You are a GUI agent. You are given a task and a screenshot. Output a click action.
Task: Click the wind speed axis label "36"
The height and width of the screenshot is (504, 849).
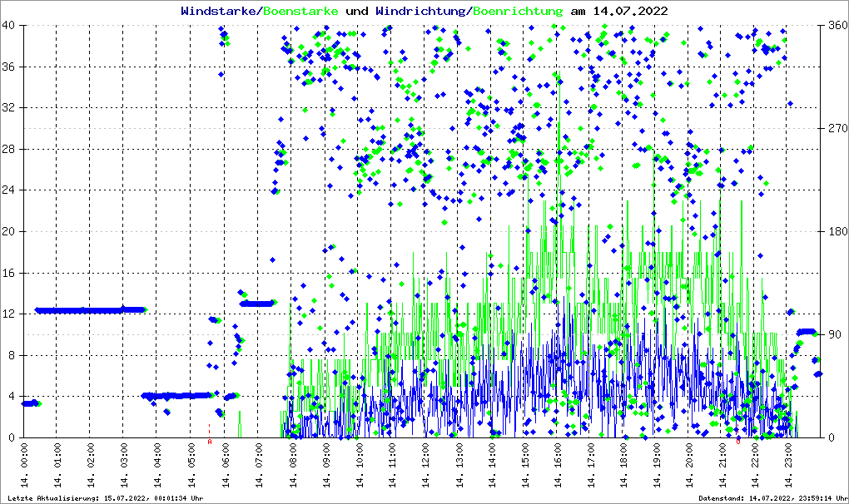point(8,67)
